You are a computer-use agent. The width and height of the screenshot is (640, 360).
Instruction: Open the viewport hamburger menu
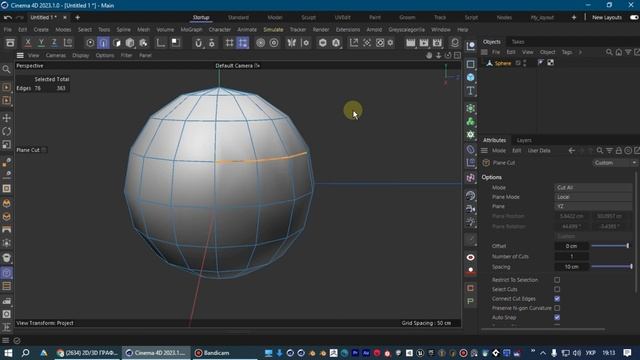(x=20, y=56)
